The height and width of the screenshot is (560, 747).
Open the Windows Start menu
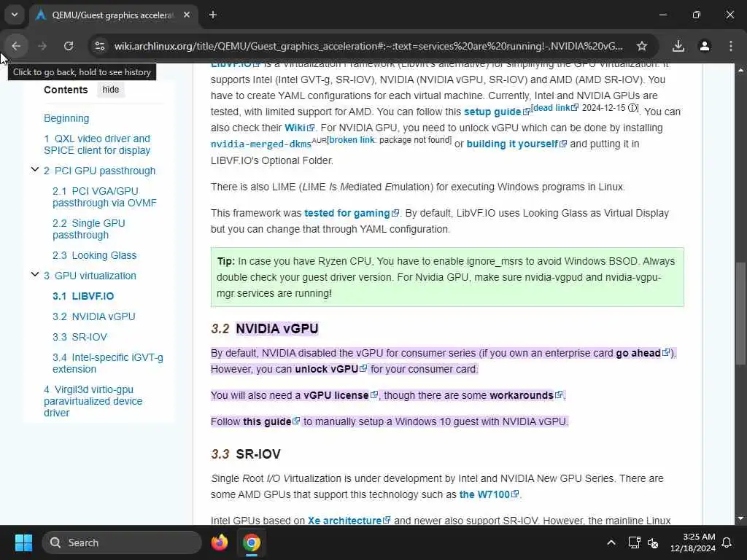point(23,542)
